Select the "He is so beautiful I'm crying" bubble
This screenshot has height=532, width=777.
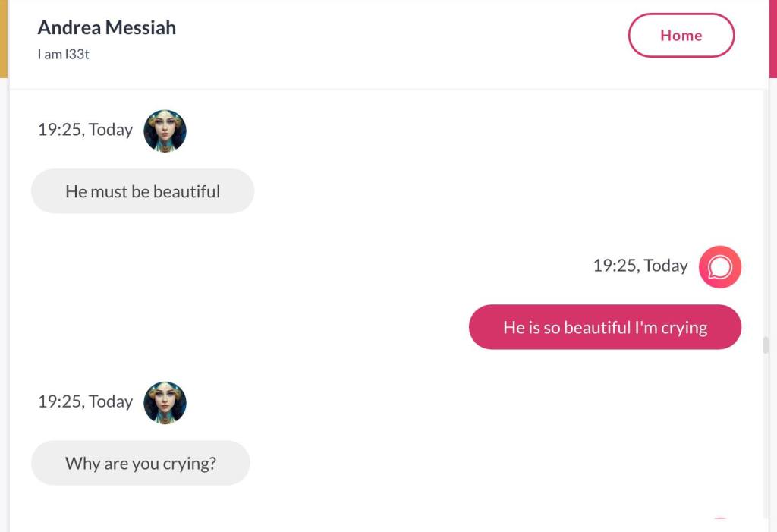[x=605, y=327]
